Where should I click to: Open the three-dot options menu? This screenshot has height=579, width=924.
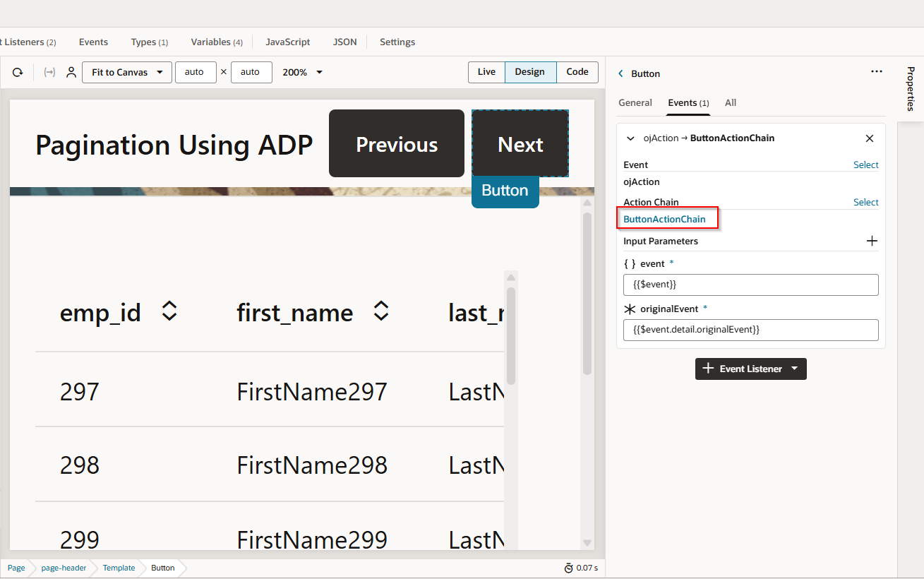pyautogui.click(x=877, y=71)
